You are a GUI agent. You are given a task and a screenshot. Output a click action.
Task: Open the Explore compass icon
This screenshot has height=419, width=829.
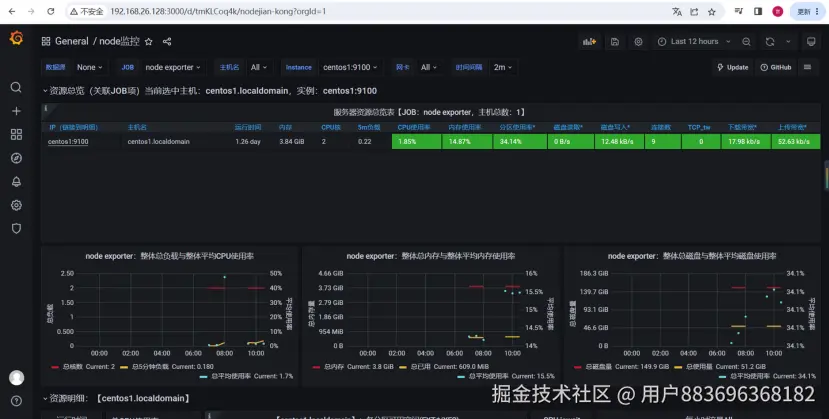point(16,158)
